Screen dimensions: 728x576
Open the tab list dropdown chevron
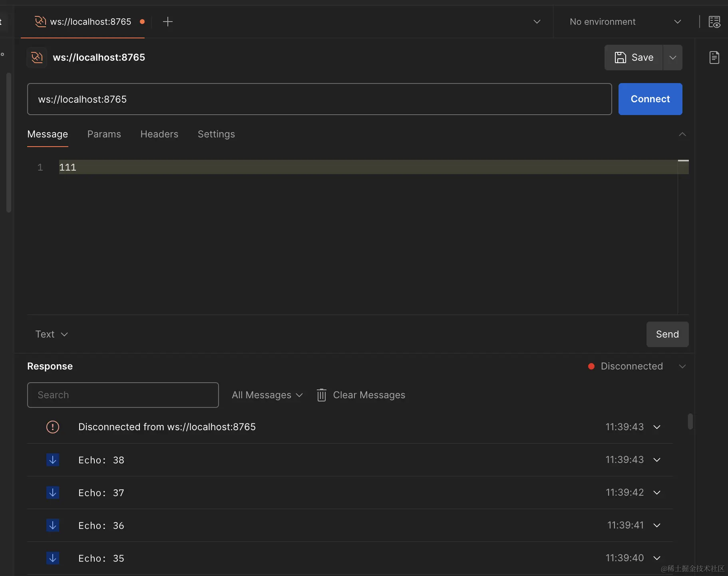tap(537, 22)
